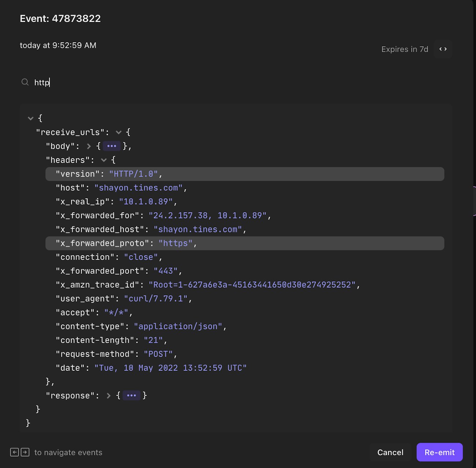The height and width of the screenshot is (468, 476).
Task: Click the Cancel button
Action: (x=390, y=452)
